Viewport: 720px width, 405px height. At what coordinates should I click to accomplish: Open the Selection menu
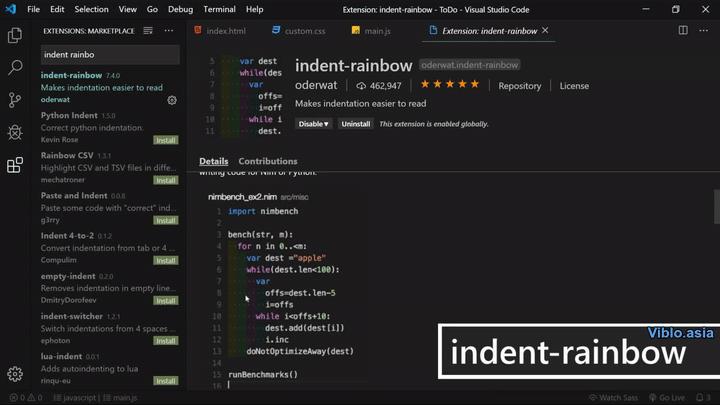click(91, 9)
